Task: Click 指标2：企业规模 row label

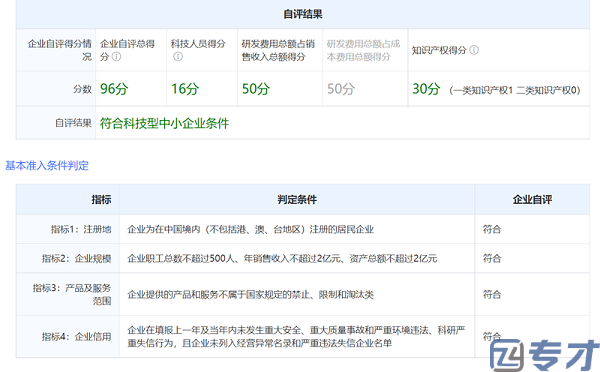Action: click(77, 258)
